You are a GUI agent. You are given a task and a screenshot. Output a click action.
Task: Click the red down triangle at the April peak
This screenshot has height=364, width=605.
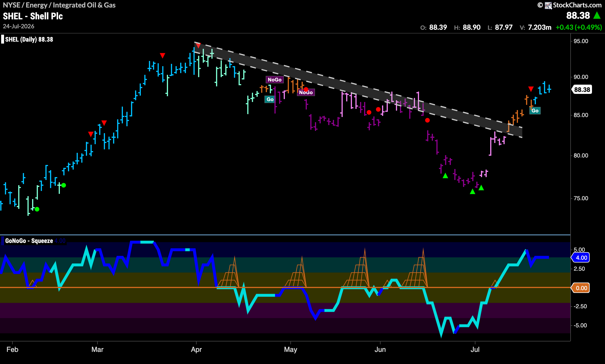pyautogui.click(x=198, y=45)
